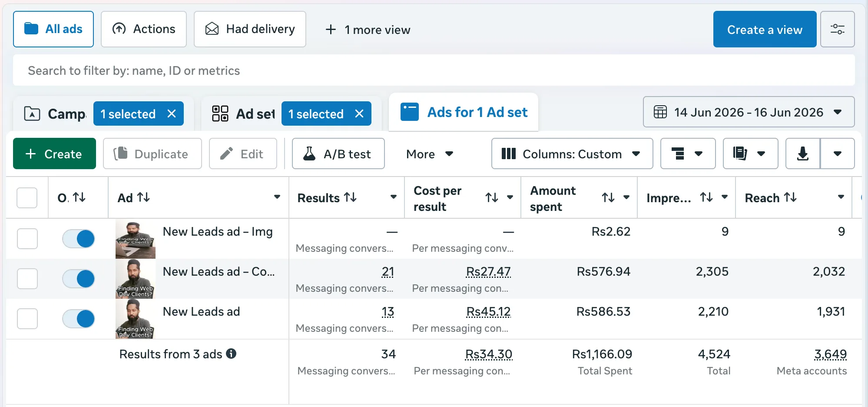Open the date range picker
The image size is (868, 407).
tap(749, 112)
